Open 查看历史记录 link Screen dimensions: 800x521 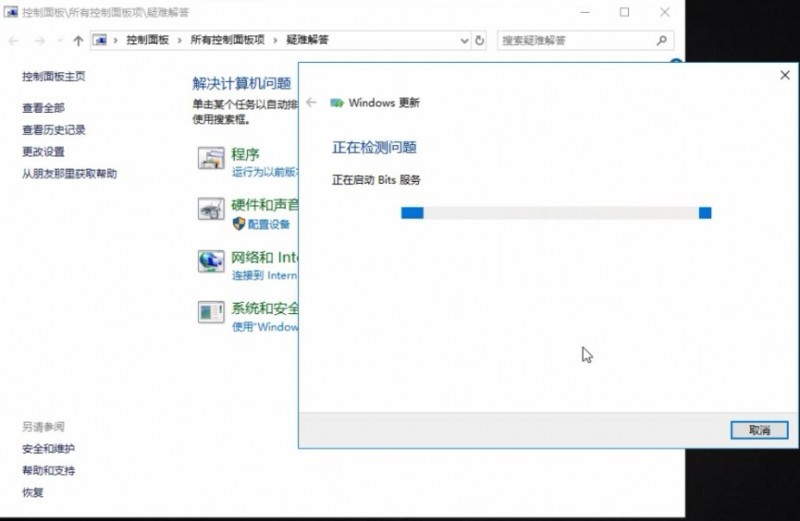pos(54,130)
